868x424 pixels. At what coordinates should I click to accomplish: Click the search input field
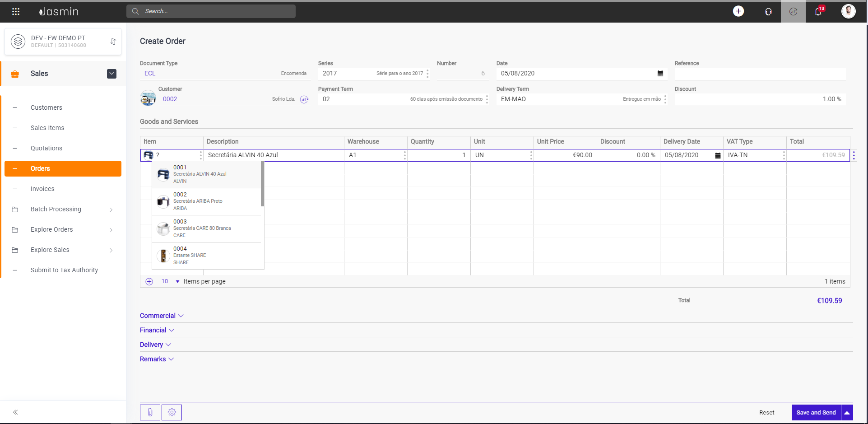click(x=211, y=11)
